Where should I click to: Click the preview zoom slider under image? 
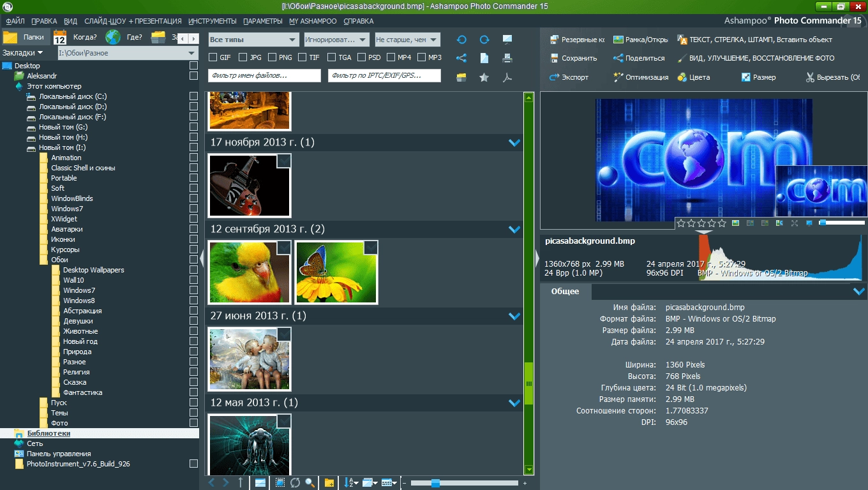click(842, 223)
